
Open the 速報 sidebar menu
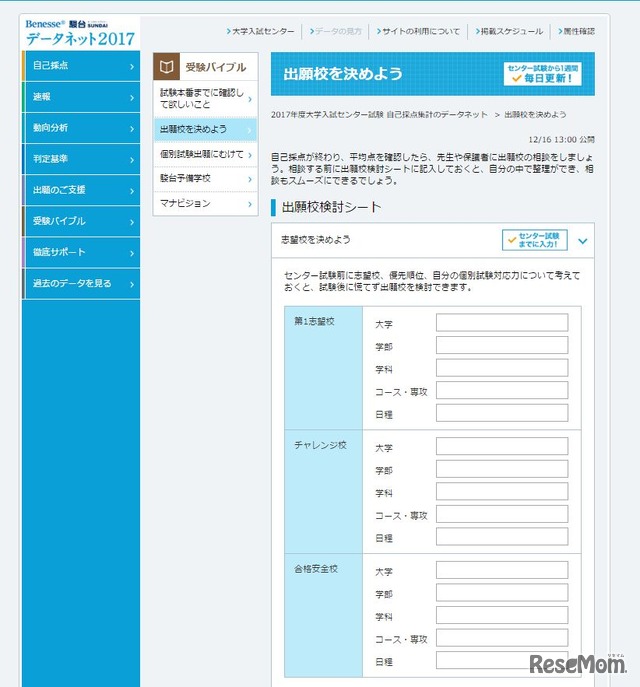pos(81,97)
